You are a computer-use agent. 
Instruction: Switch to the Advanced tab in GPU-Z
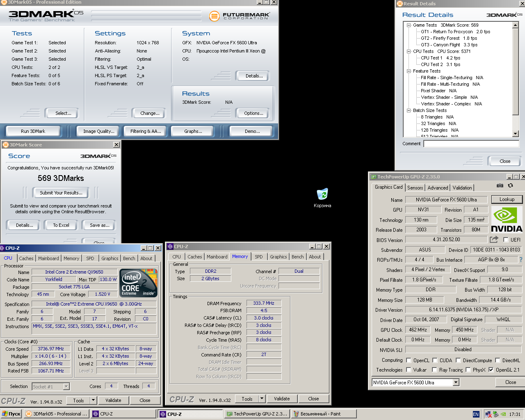click(438, 187)
